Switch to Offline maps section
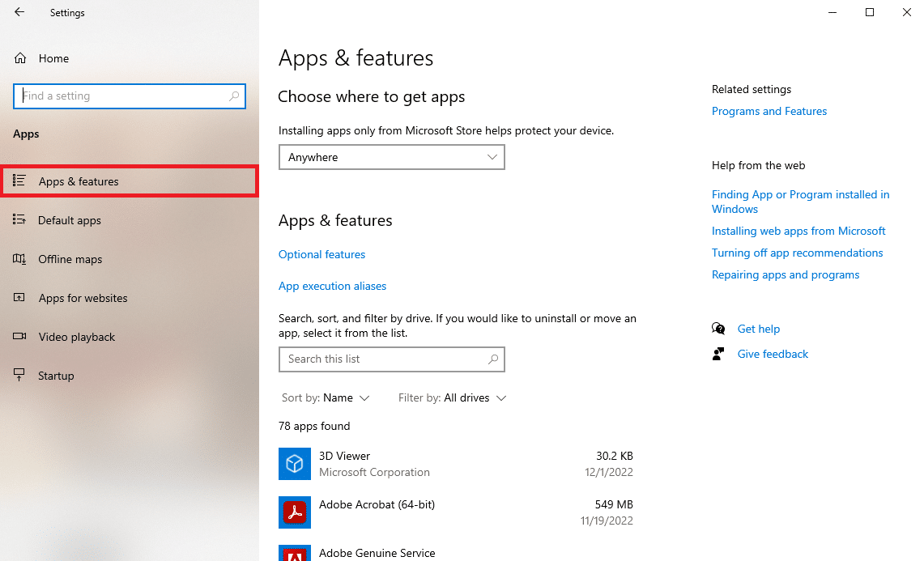The width and height of the screenshot is (924, 561). click(70, 259)
